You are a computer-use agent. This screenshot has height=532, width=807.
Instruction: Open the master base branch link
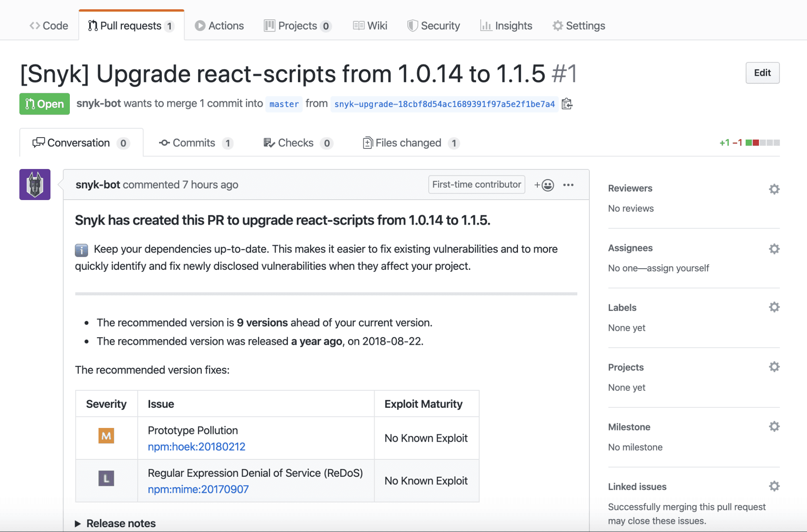pyautogui.click(x=284, y=104)
